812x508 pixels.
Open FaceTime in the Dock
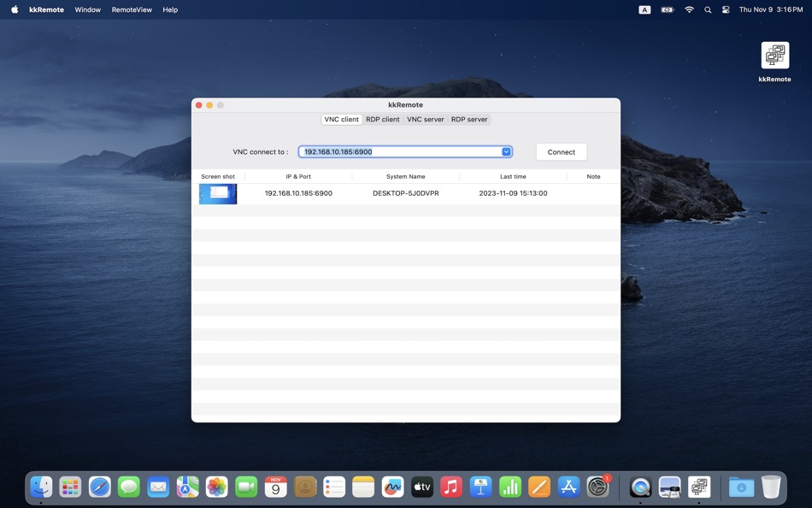coord(246,487)
